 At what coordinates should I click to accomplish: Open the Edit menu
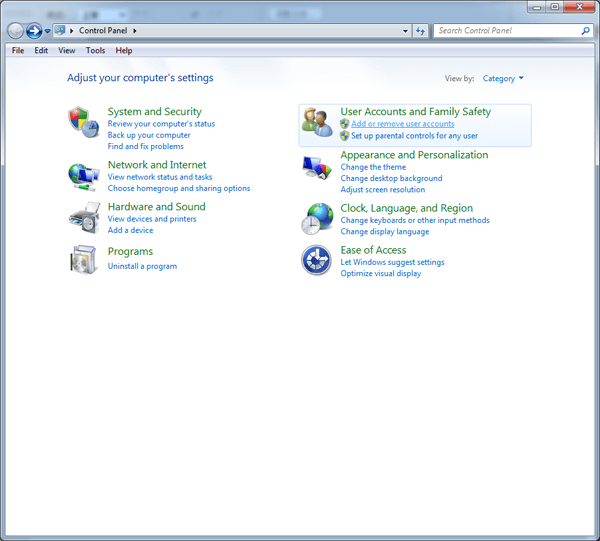(41, 51)
